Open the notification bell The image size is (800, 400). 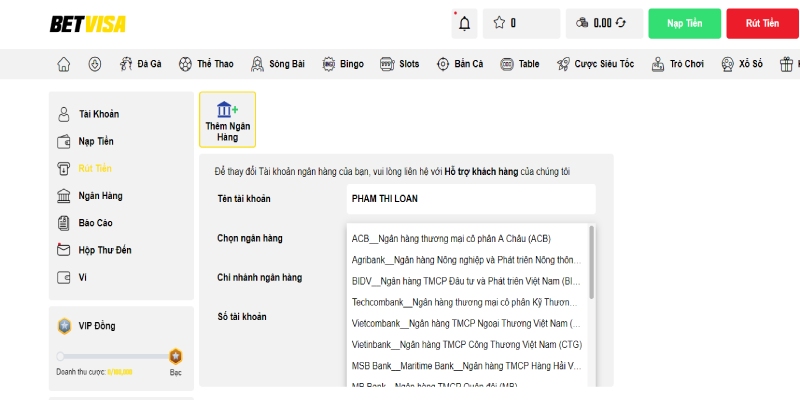[x=464, y=23]
